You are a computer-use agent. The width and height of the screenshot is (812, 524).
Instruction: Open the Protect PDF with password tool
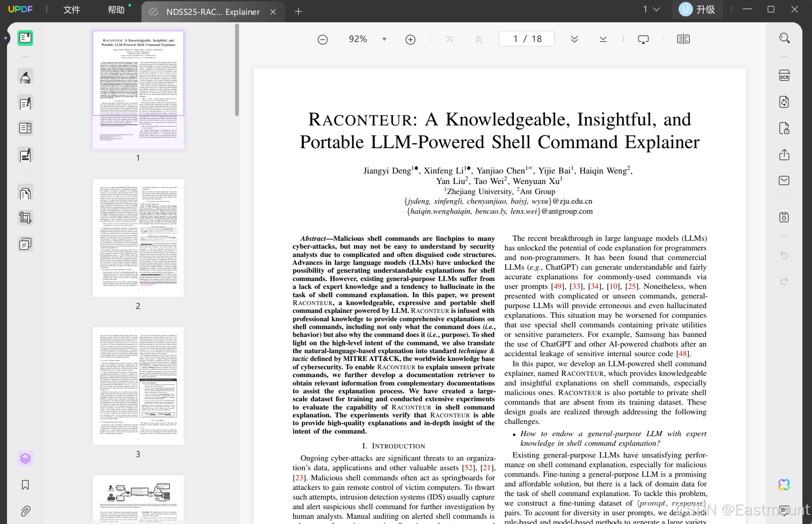(784, 128)
